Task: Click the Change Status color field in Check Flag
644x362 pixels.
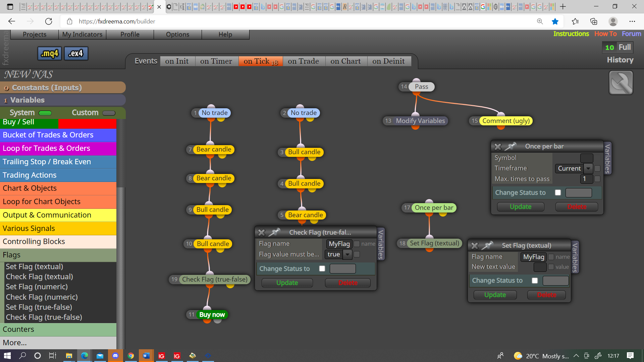Action: pos(342,268)
